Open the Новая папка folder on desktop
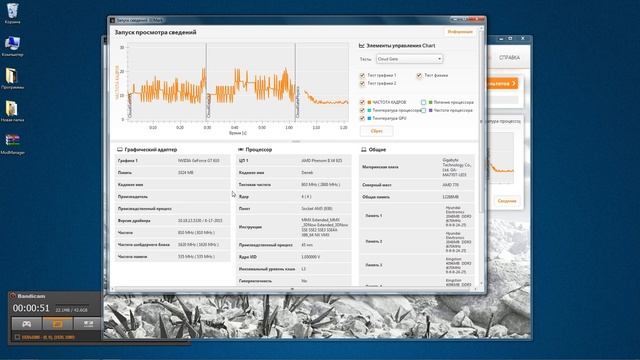 pos(12,109)
